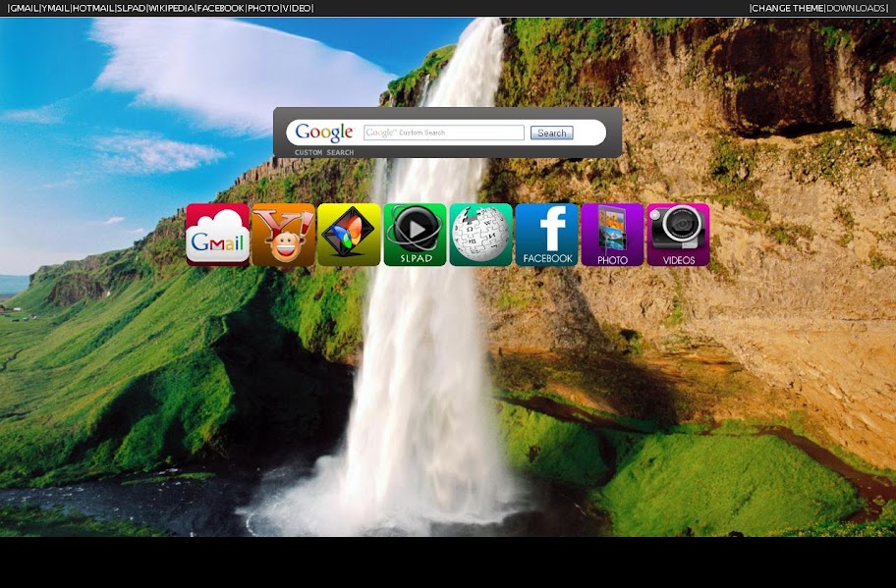Screen dimensions: 896x588
Task: Select GMAIL in the top menu
Action: [x=25, y=8]
